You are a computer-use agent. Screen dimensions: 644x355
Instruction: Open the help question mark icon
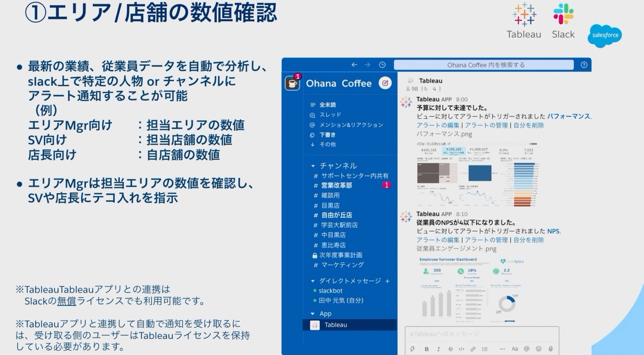[584, 65]
